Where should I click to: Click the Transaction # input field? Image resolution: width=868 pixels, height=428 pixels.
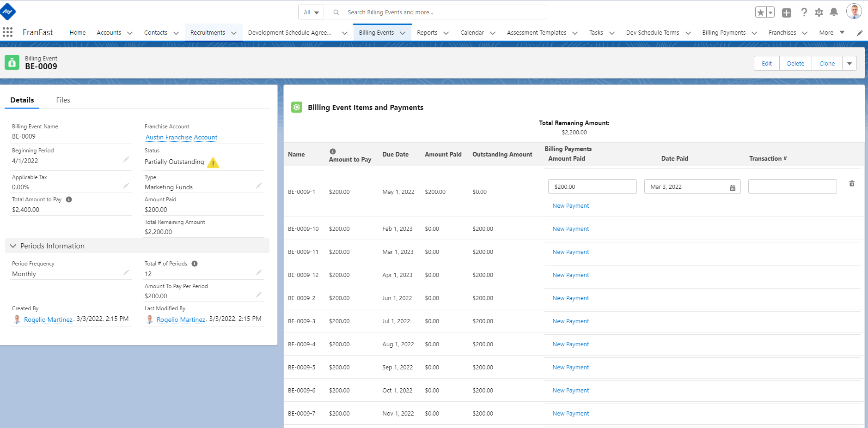point(792,187)
